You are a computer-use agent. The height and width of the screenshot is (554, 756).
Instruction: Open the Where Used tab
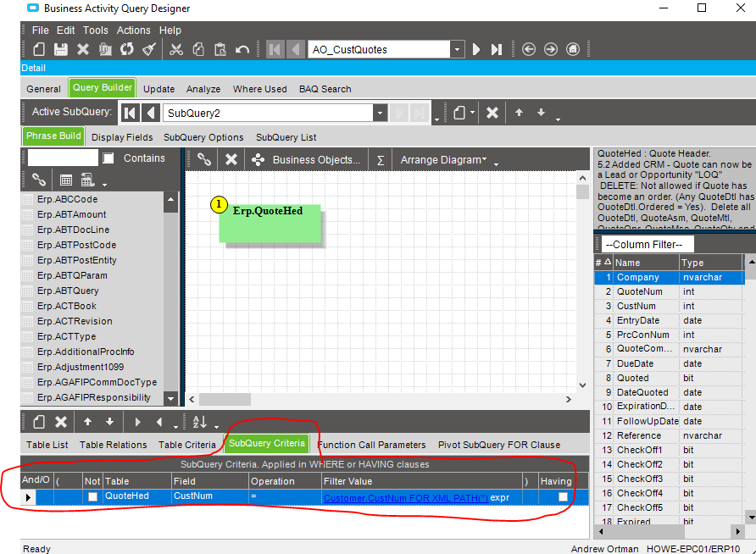point(260,89)
